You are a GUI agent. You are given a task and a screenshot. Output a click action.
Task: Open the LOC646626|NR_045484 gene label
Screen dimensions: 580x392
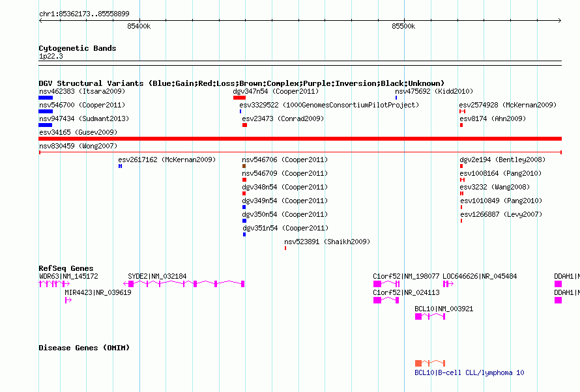pos(480,276)
